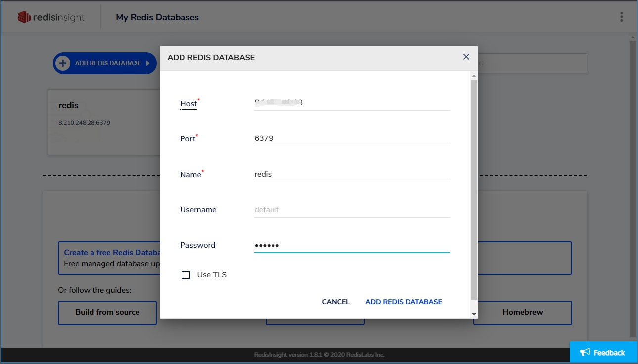Open the redis database card
The width and height of the screenshot is (638, 364).
click(104, 121)
